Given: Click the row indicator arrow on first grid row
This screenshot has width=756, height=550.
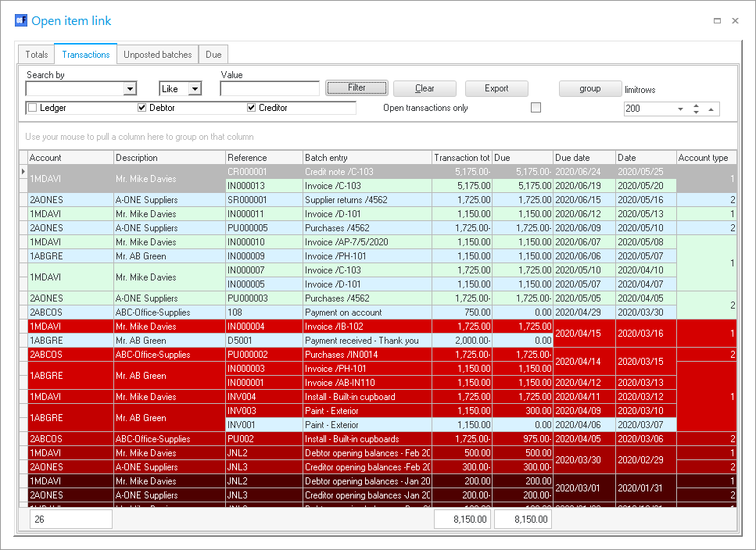Looking at the screenshot, I should coord(23,171).
